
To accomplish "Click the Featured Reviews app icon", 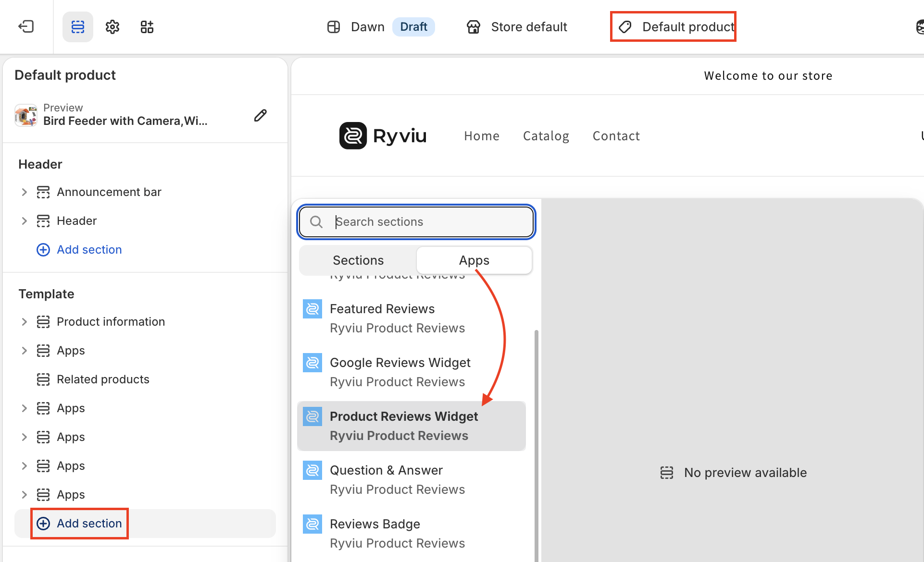I will [312, 309].
